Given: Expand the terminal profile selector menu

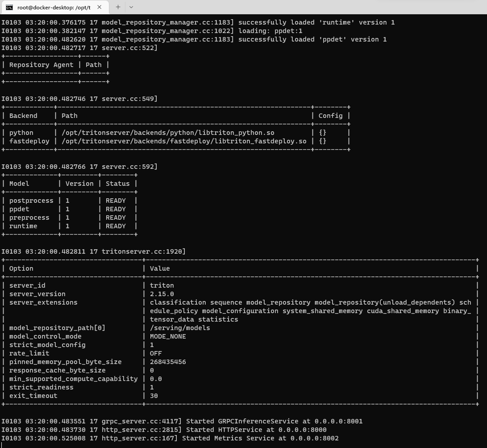Looking at the screenshot, I should coord(131,7).
